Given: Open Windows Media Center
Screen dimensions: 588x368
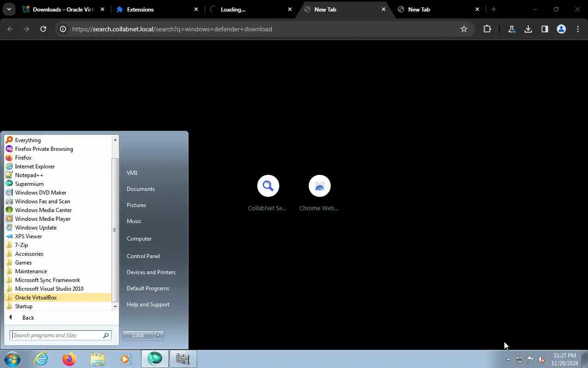Looking at the screenshot, I should click(58, 210).
